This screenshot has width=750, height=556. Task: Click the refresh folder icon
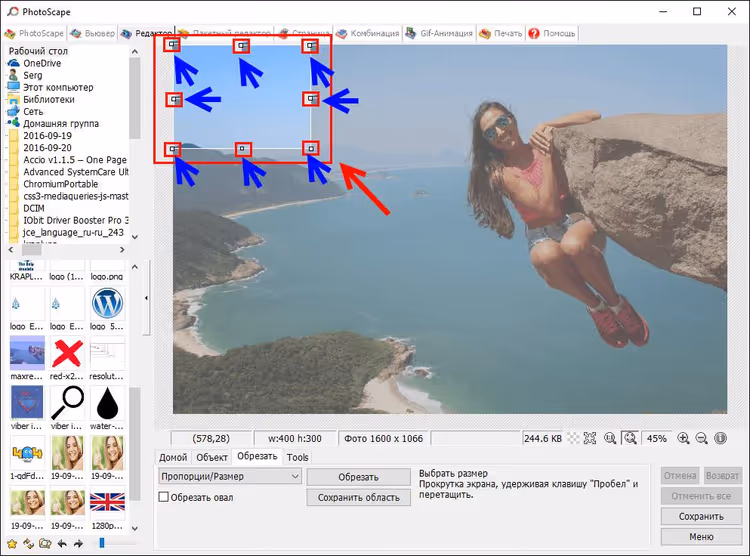click(x=28, y=544)
